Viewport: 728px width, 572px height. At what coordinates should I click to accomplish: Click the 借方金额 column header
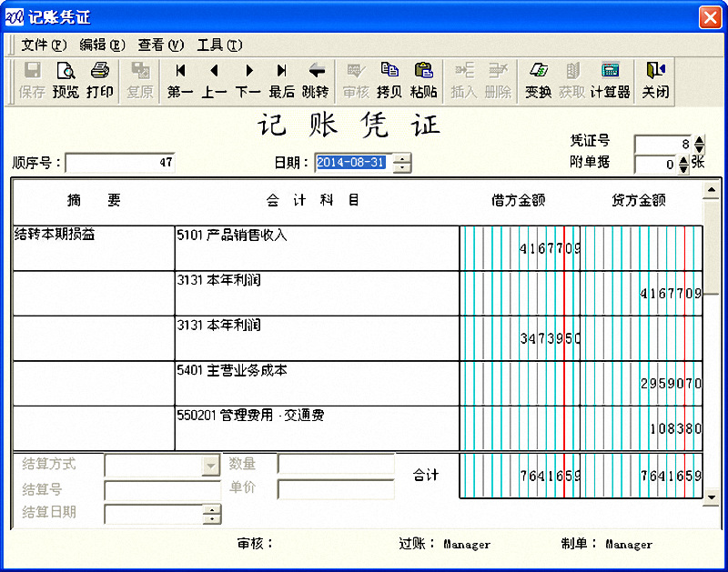pos(518,200)
